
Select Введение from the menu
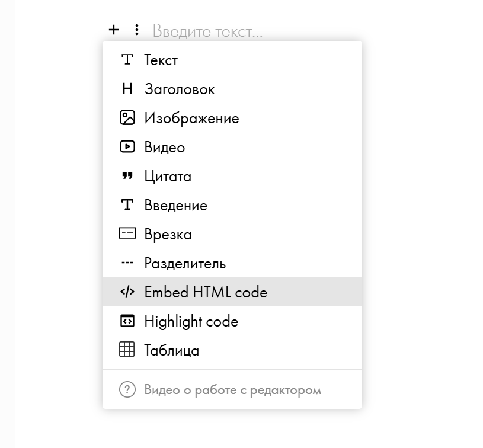175,206
